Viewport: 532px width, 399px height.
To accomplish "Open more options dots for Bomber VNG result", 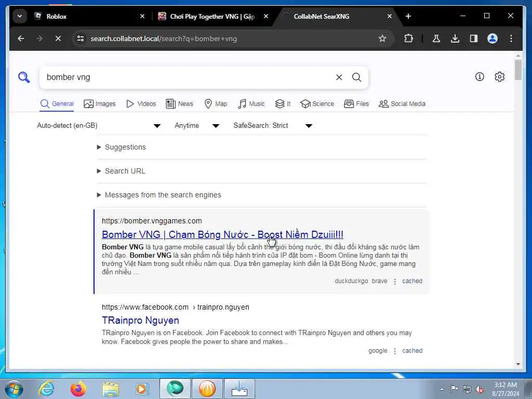I will point(395,282).
